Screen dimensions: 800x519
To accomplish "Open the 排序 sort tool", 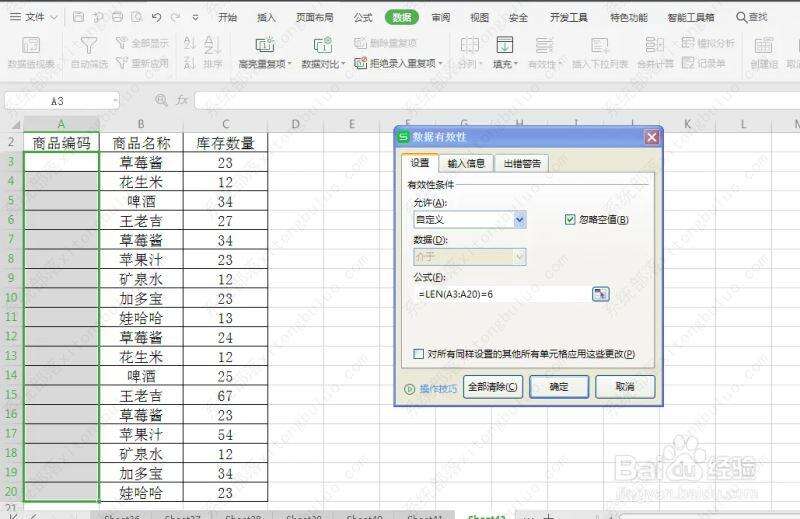I will tap(212, 53).
